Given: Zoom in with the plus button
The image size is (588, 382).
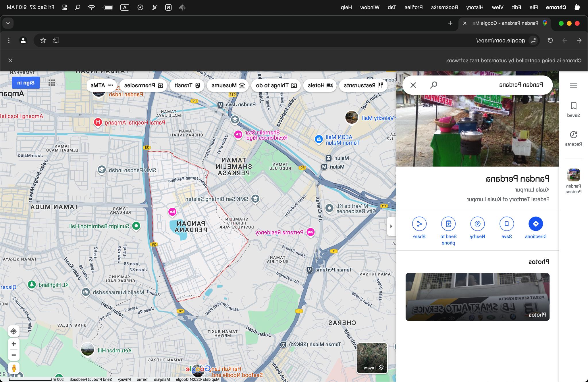Looking at the screenshot, I should [14, 344].
